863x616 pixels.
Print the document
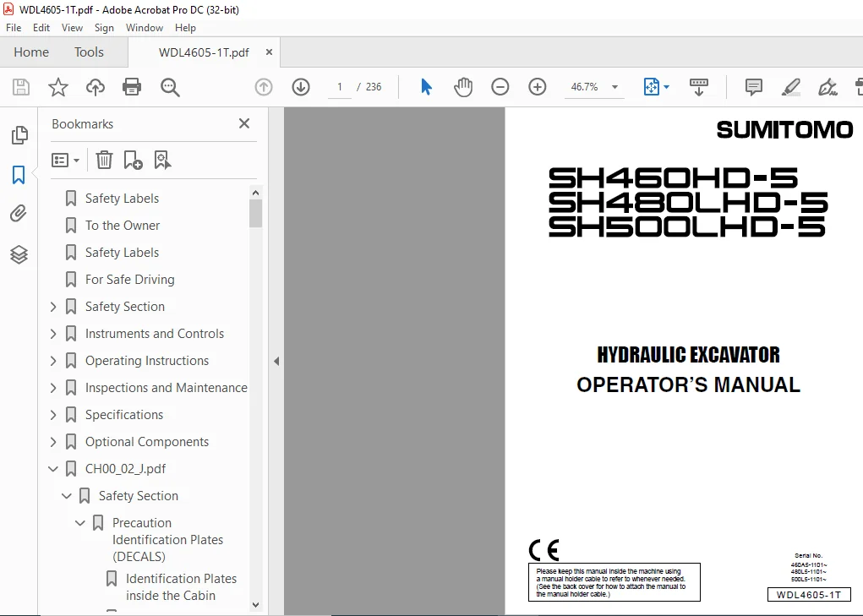coord(132,87)
